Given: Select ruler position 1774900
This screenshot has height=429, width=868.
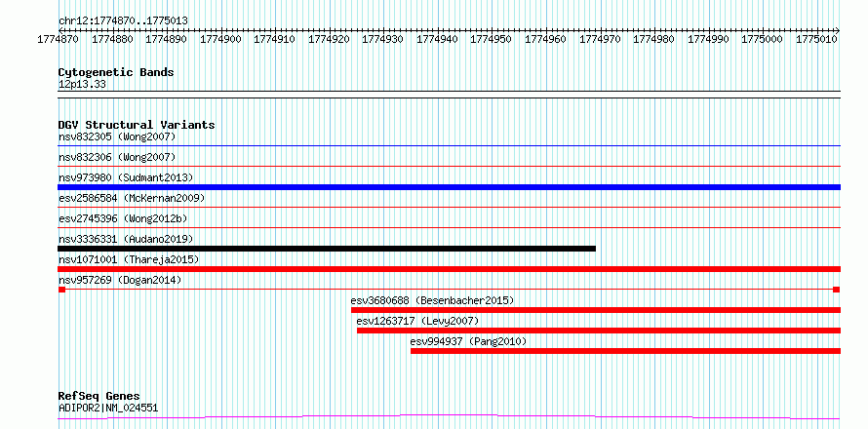Looking at the screenshot, I should click(x=220, y=39).
